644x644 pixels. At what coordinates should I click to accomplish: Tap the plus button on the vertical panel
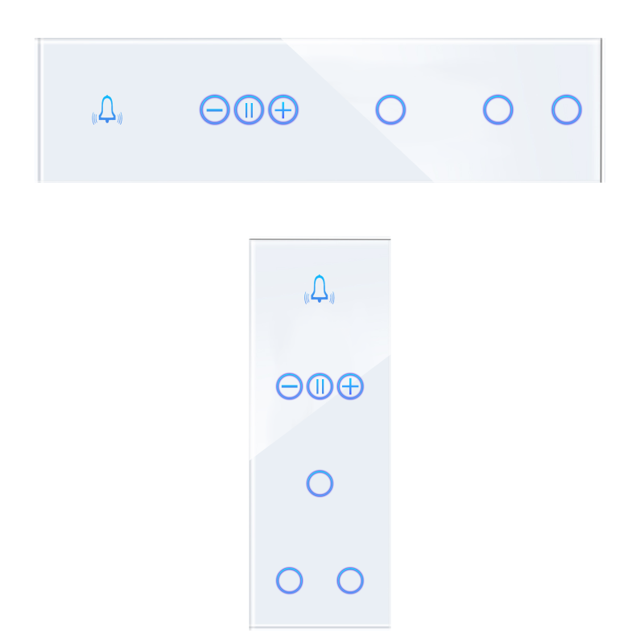click(349, 386)
